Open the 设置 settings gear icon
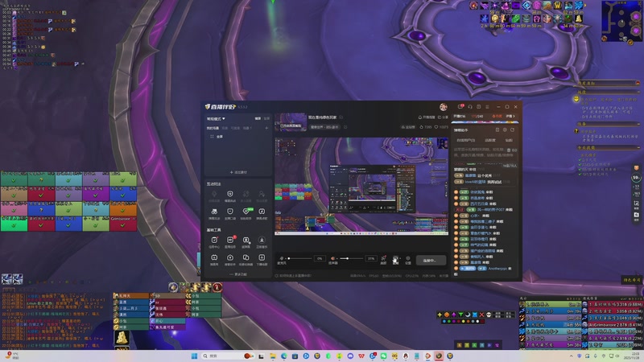Image resolution: width=644 pixels, height=362 pixels. pos(408,260)
